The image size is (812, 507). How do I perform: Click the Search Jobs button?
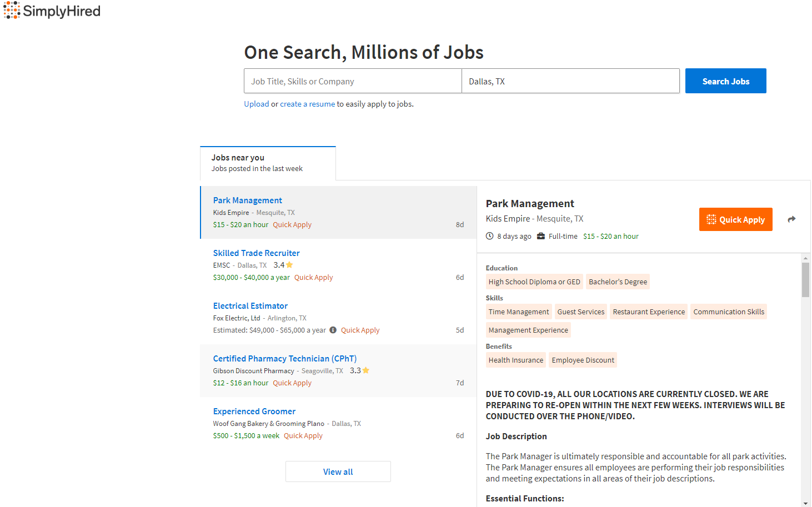tap(725, 81)
